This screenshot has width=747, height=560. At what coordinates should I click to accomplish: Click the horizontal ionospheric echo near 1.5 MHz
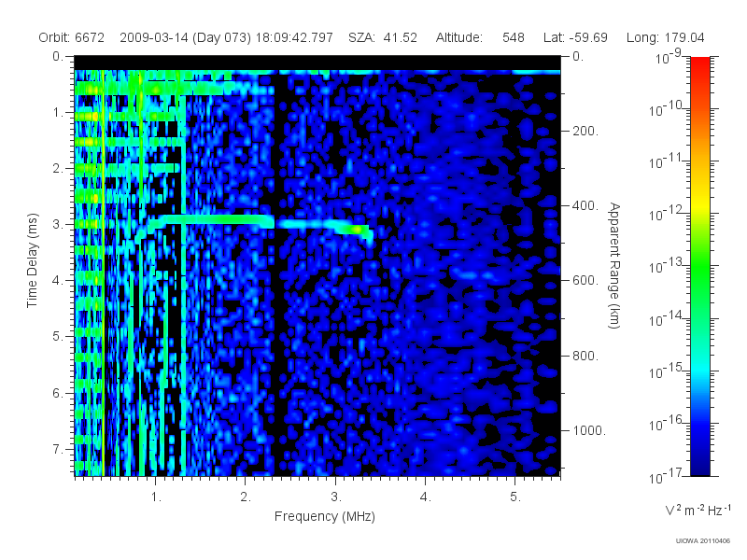(x=215, y=219)
